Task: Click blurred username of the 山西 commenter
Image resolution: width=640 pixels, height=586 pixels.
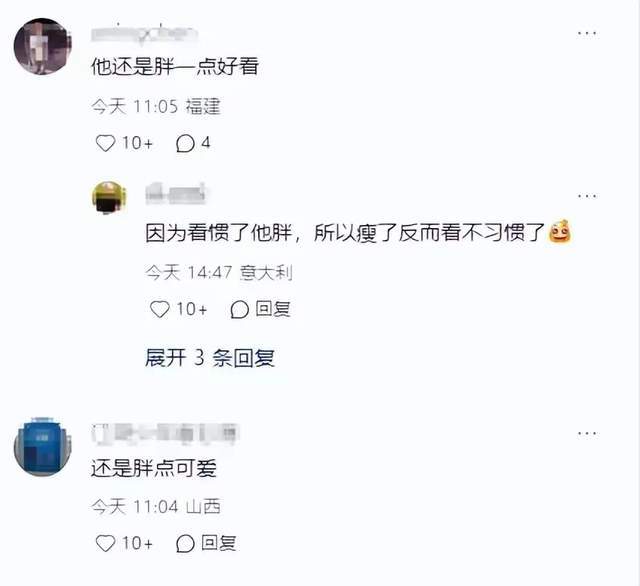Action: click(x=165, y=434)
